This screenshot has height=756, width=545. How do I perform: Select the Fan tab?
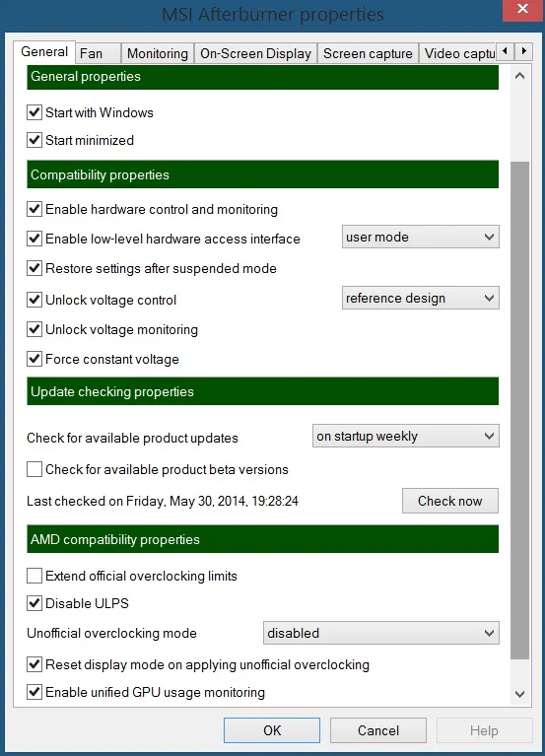[x=98, y=53]
